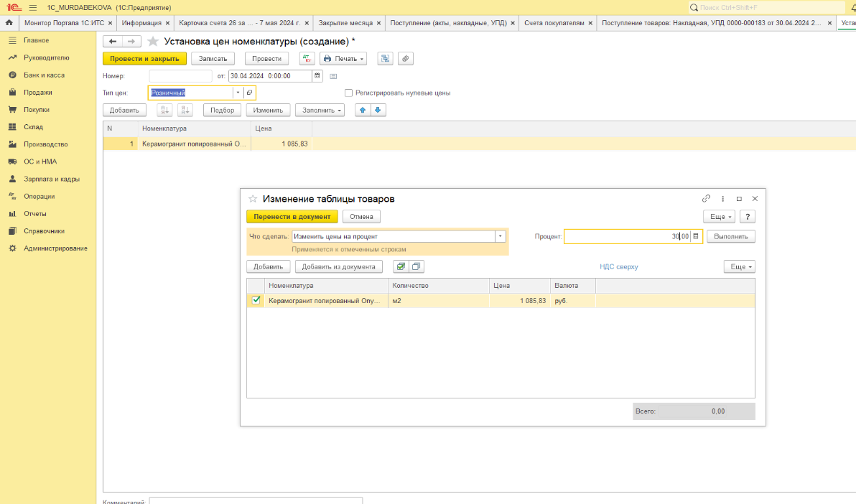The image size is (856, 504).
Task: Uncheck the Керамогранит row checkbox
Action: click(x=256, y=300)
